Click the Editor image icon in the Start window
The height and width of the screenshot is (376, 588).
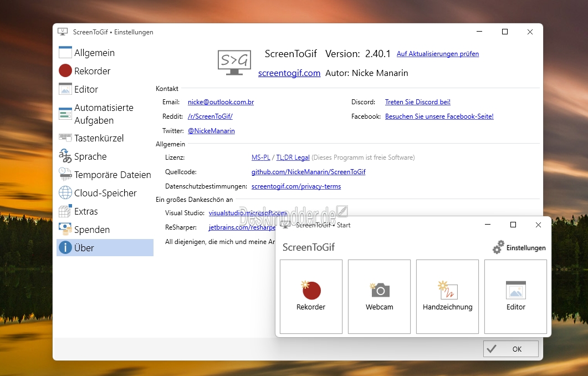coord(516,289)
